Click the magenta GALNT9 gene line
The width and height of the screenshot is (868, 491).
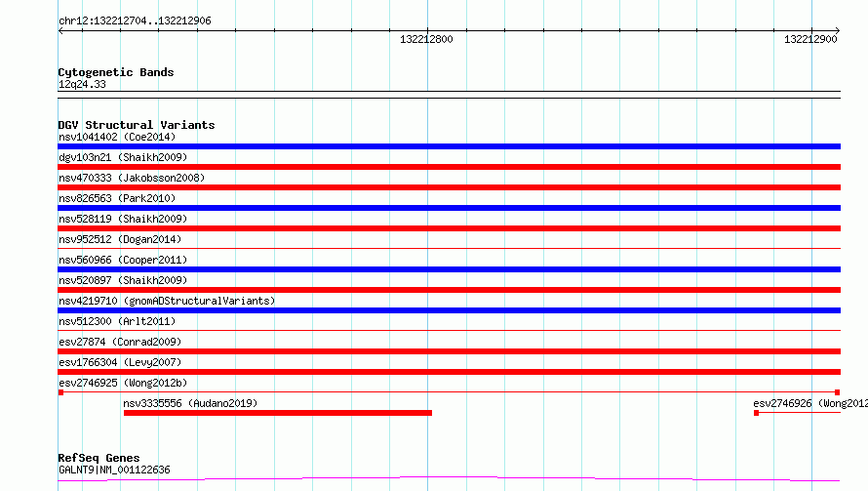pos(449,478)
